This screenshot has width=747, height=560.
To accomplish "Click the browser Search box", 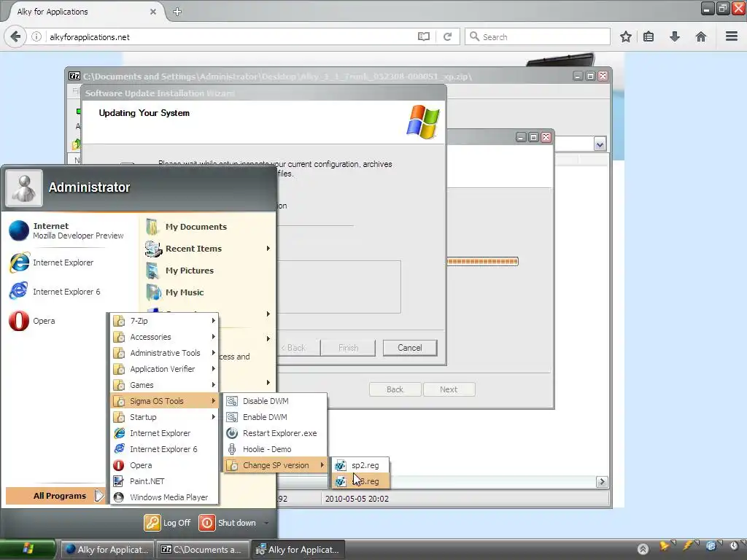I will (538, 36).
